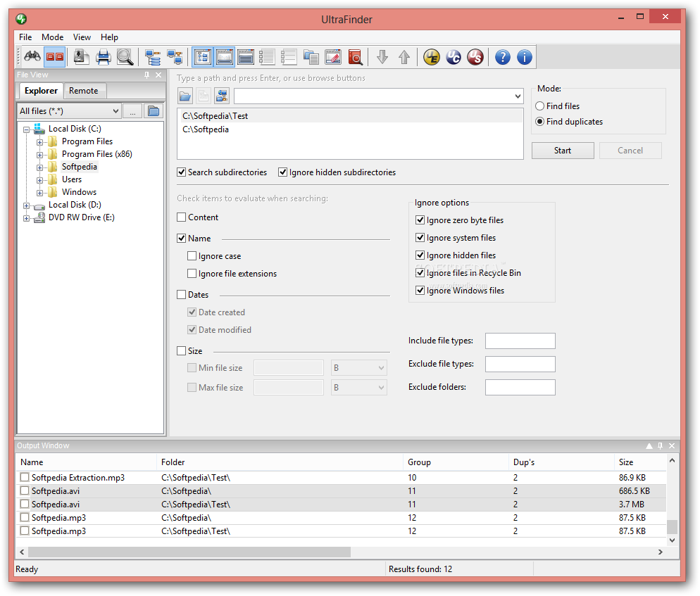Screen dimensions: 700x596
Task: Expand the DVD RW Drive (E:) node
Action: [26, 219]
